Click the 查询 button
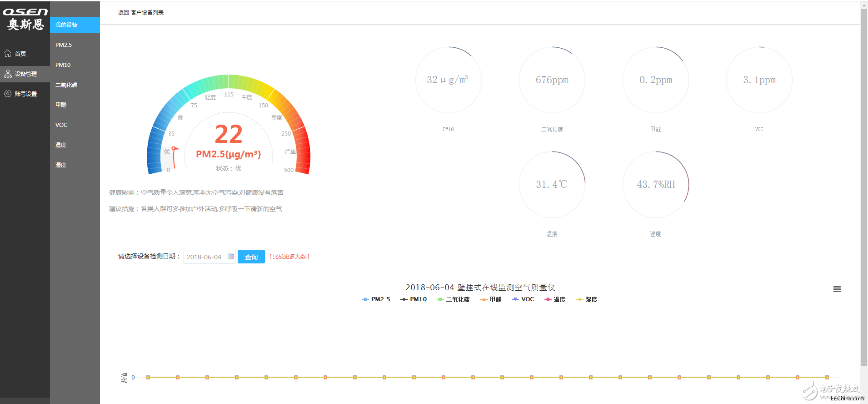 pos(251,257)
